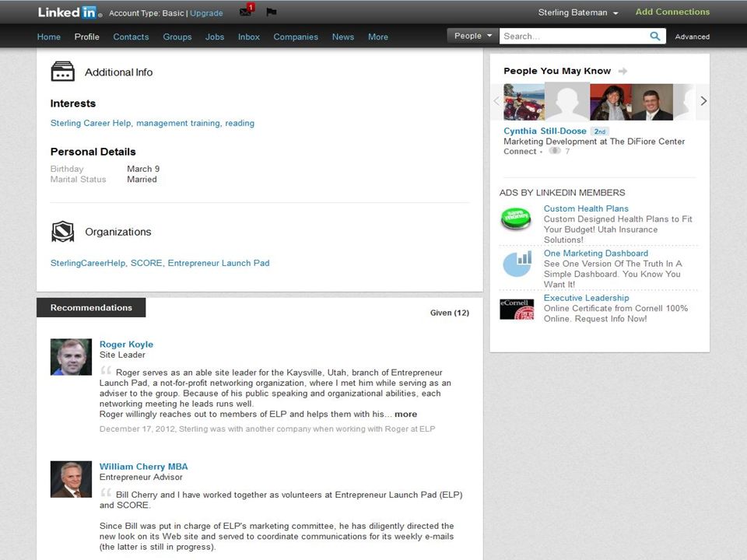Click the Organizations shield icon
This screenshot has width=747, height=560.
pos(62,232)
